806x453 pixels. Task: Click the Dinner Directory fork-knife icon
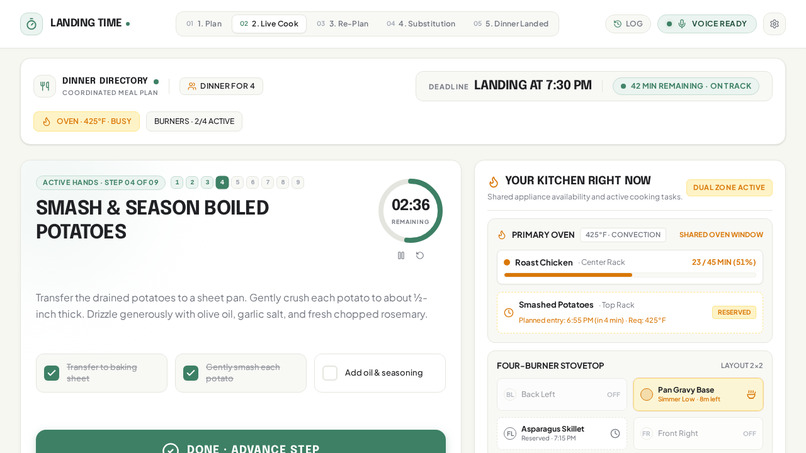pos(45,86)
